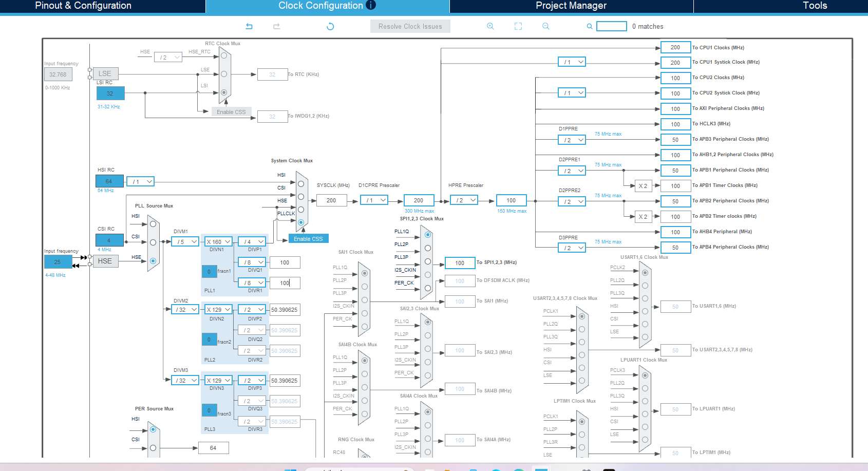Open the D1PPRE /2 dropdown

(x=572, y=140)
